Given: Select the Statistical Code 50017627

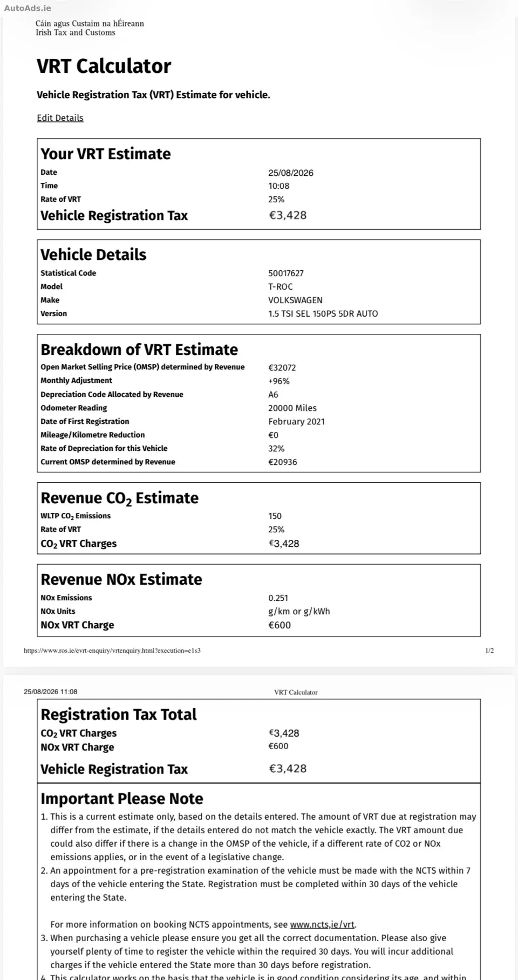Looking at the screenshot, I should click(286, 273).
